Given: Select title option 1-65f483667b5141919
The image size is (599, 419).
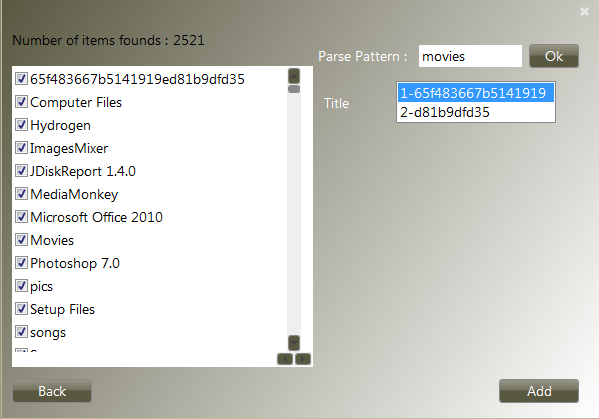Looking at the screenshot, I should [x=476, y=93].
